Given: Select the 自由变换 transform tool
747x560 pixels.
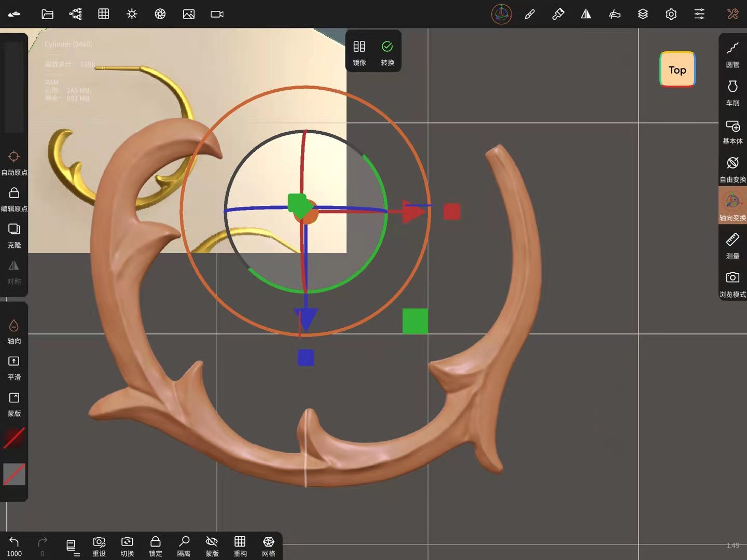Looking at the screenshot, I should [x=732, y=170].
